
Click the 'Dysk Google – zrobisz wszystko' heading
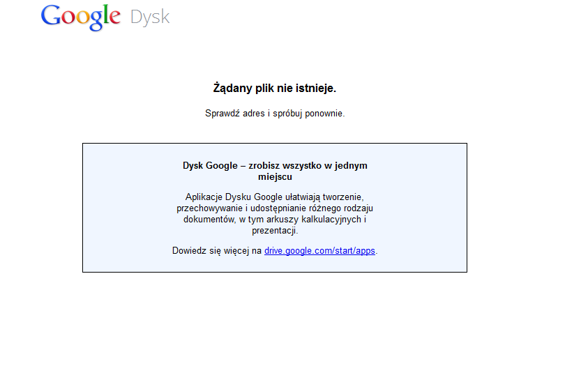pos(275,171)
